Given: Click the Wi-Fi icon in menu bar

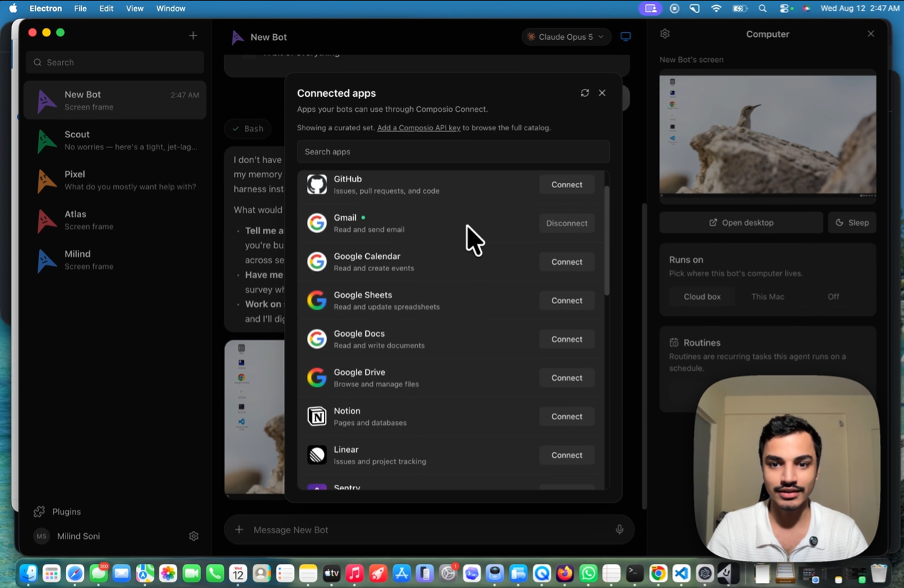Looking at the screenshot, I should pyautogui.click(x=716, y=9).
